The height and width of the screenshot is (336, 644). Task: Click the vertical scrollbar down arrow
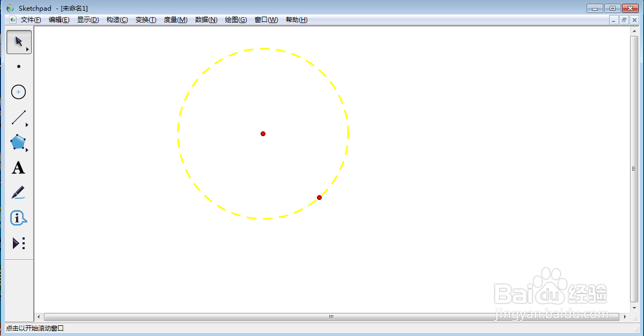tap(634, 309)
